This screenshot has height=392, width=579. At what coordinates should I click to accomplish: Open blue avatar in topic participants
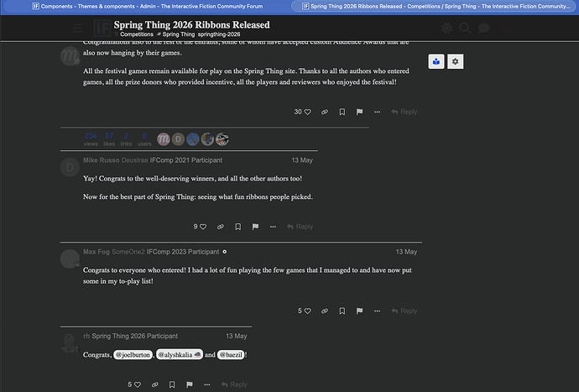pos(193,139)
